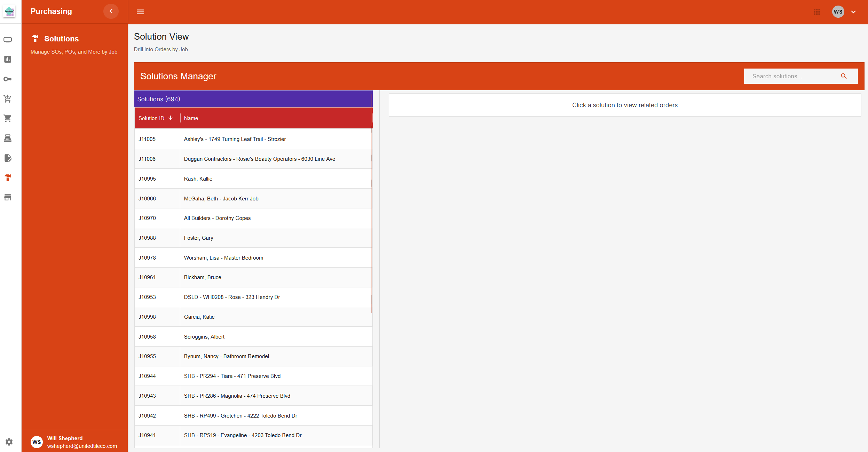Click the search magnifier in Solutions Manager
Viewport: 868px width, 452px height.
coord(844,76)
